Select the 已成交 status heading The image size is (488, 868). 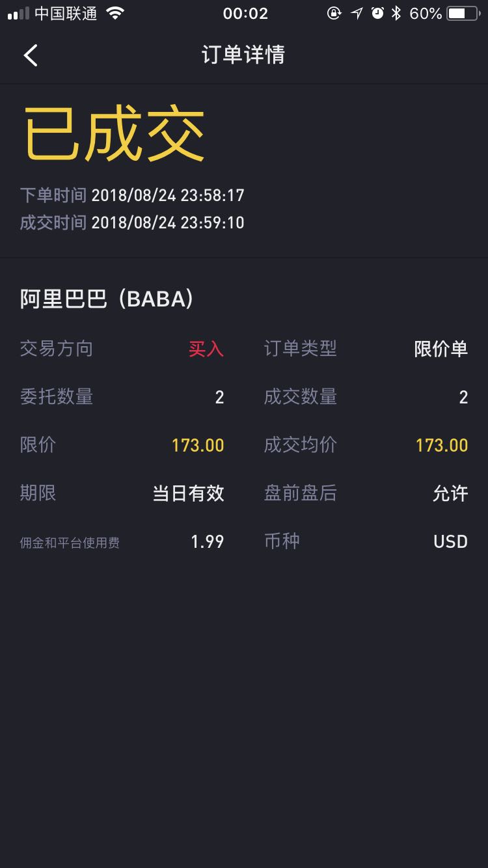(115, 135)
